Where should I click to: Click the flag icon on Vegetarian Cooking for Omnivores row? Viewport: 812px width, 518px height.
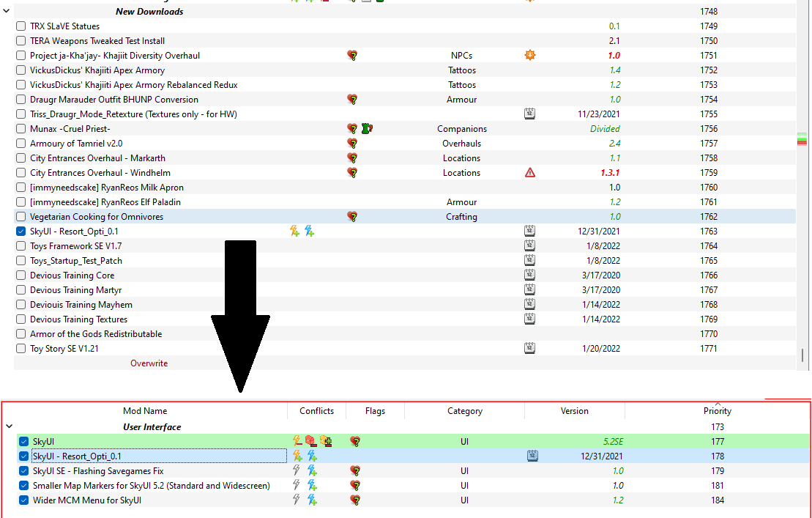352,217
